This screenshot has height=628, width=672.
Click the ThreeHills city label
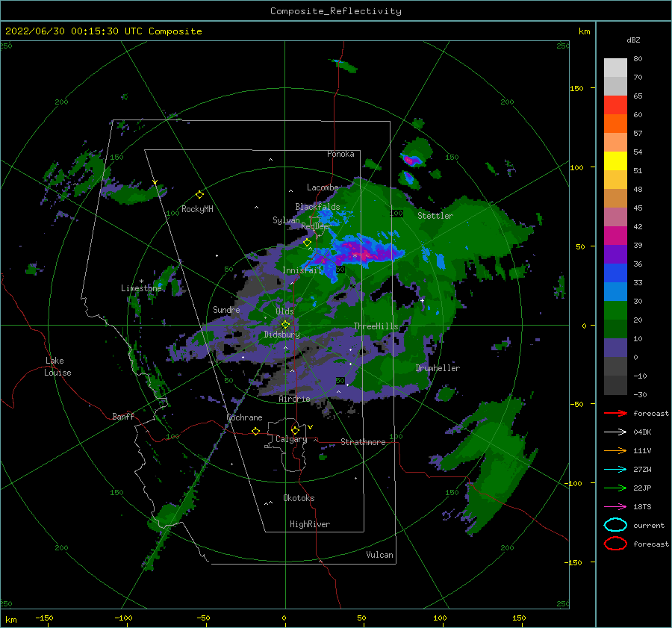tap(376, 326)
